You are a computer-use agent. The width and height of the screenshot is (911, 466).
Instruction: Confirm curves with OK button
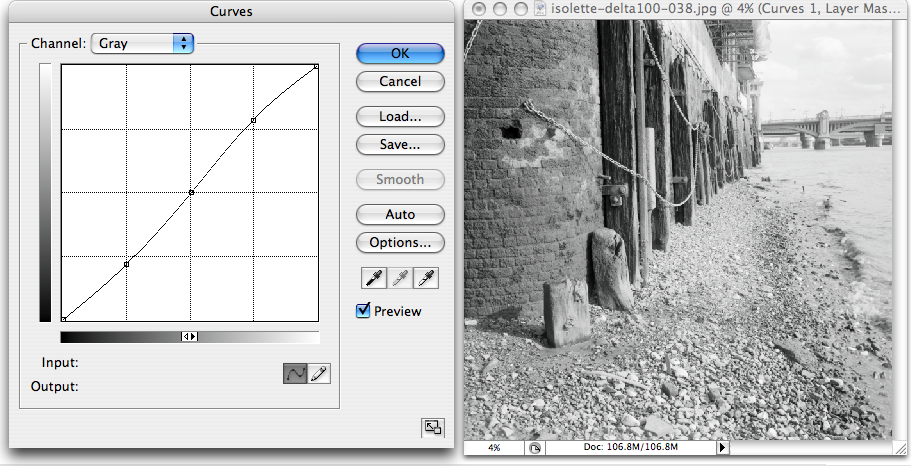[400, 53]
